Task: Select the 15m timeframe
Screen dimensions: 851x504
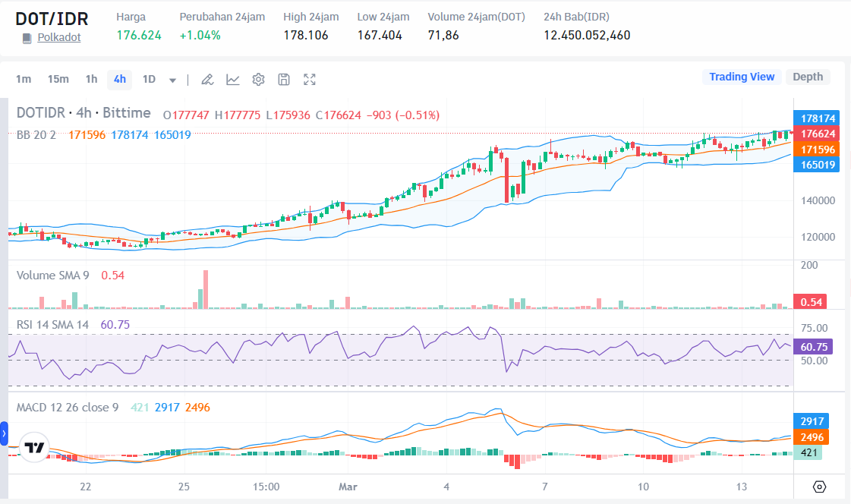Action: point(58,79)
